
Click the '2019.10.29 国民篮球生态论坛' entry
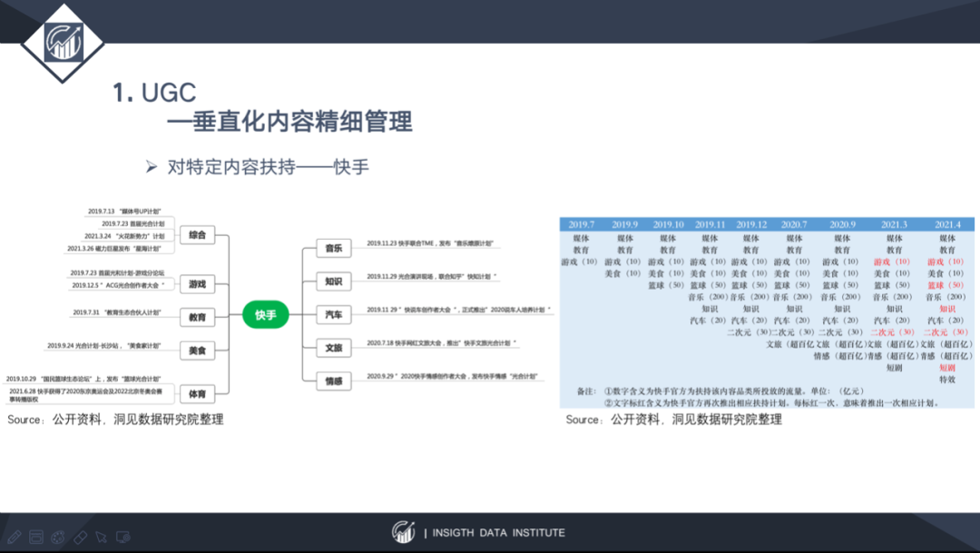tap(83, 379)
